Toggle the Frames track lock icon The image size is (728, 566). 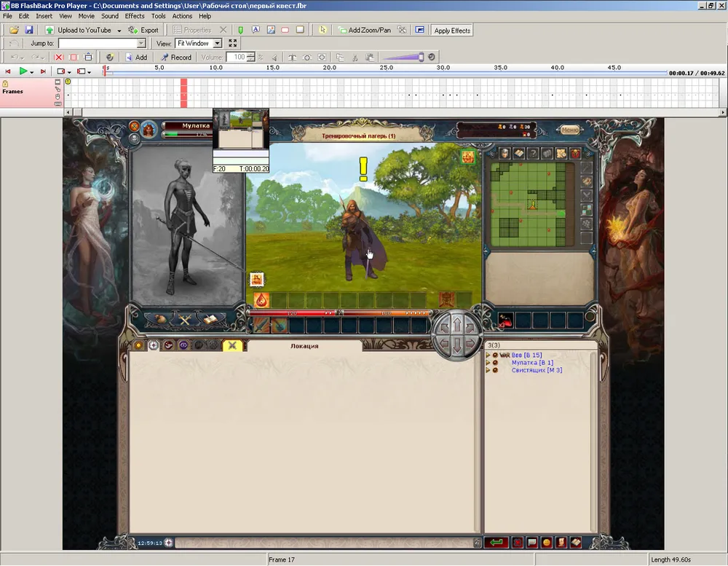pyautogui.click(x=5, y=84)
